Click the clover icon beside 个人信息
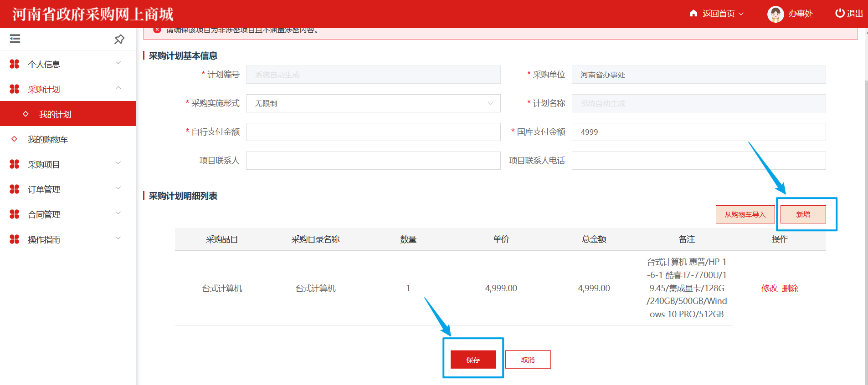 [15, 64]
